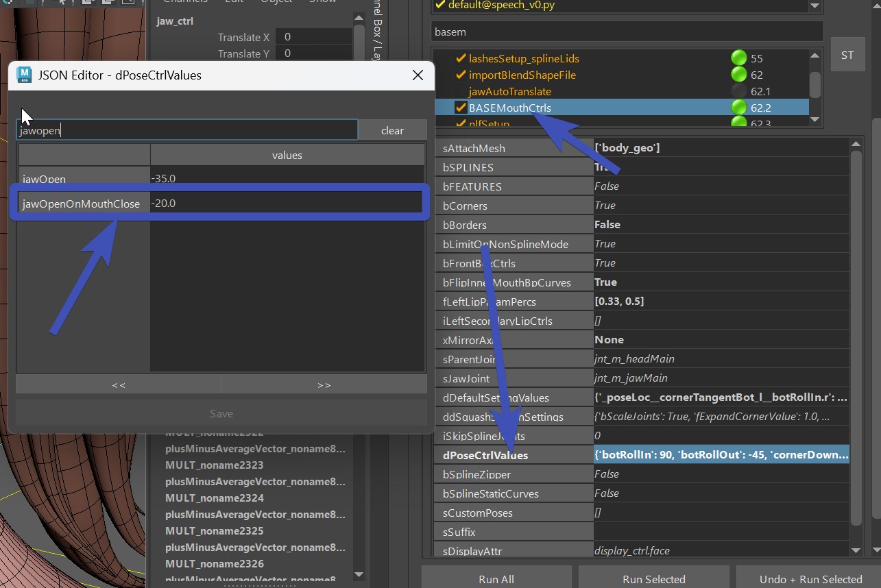The image size is (881, 588).
Task: Click the green status ball for lashesSetup_splineLids
Action: (738, 58)
